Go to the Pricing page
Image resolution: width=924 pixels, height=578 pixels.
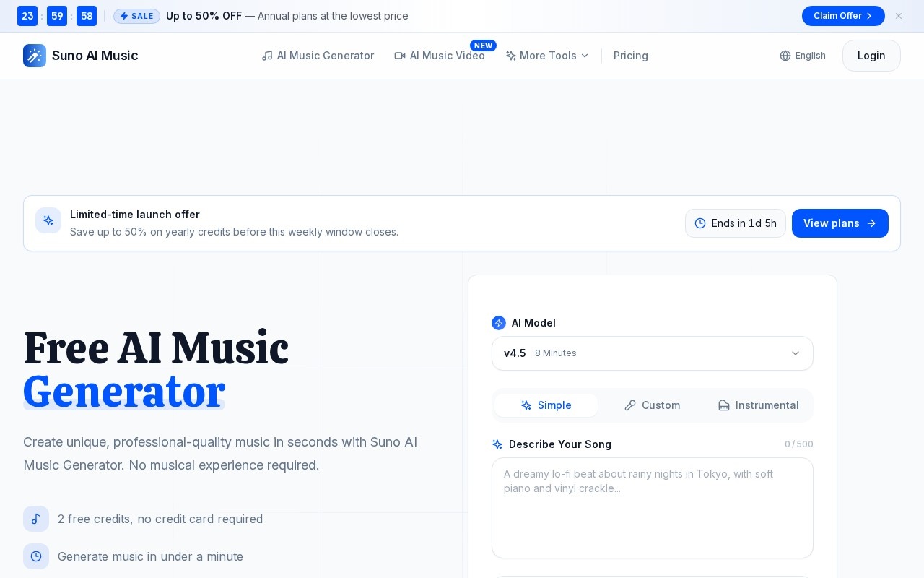click(x=631, y=56)
